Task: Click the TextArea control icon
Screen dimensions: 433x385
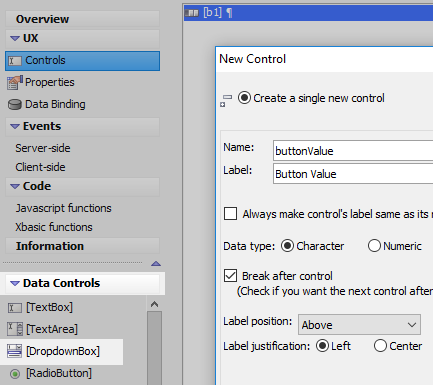Action: [x=15, y=329]
